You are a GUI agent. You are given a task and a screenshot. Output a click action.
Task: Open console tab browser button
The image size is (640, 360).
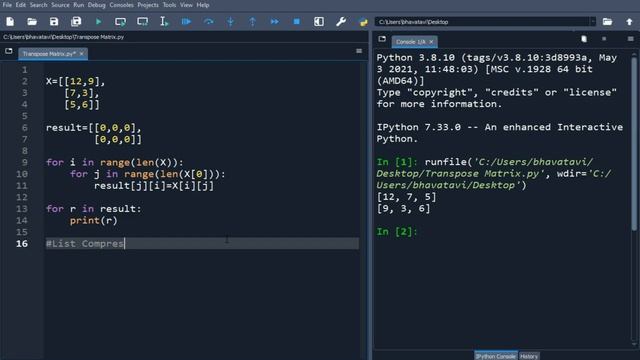pyautogui.click(x=382, y=39)
